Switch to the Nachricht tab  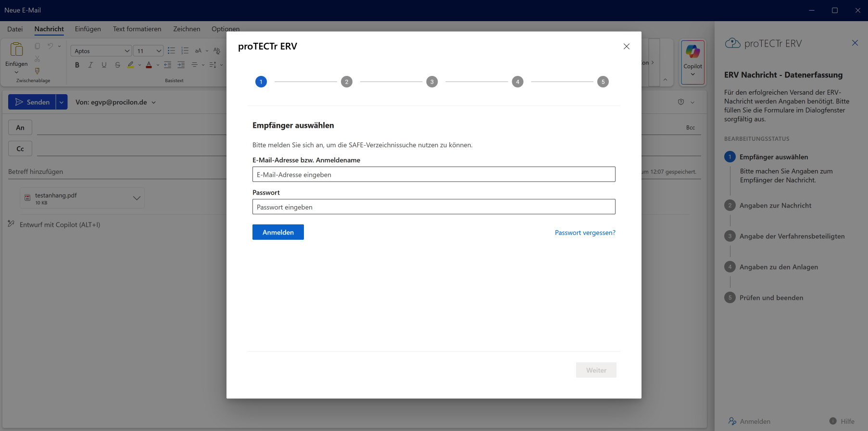tap(49, 29)
